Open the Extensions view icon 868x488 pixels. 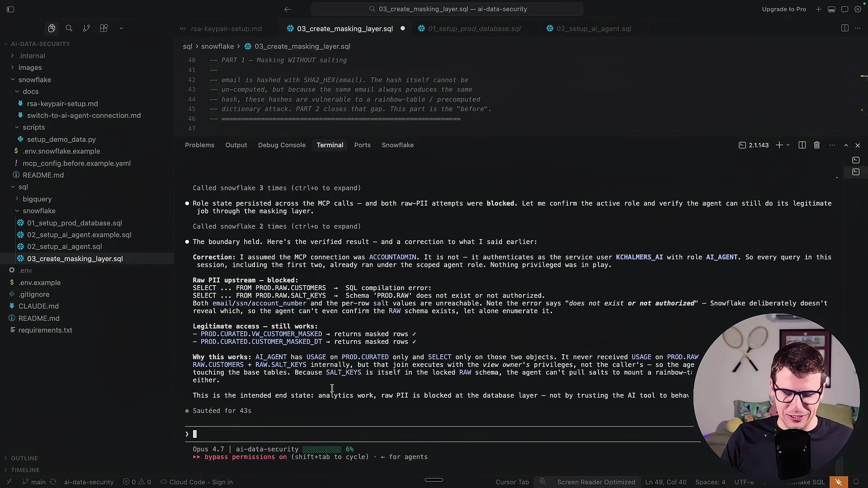click(104, 28)
